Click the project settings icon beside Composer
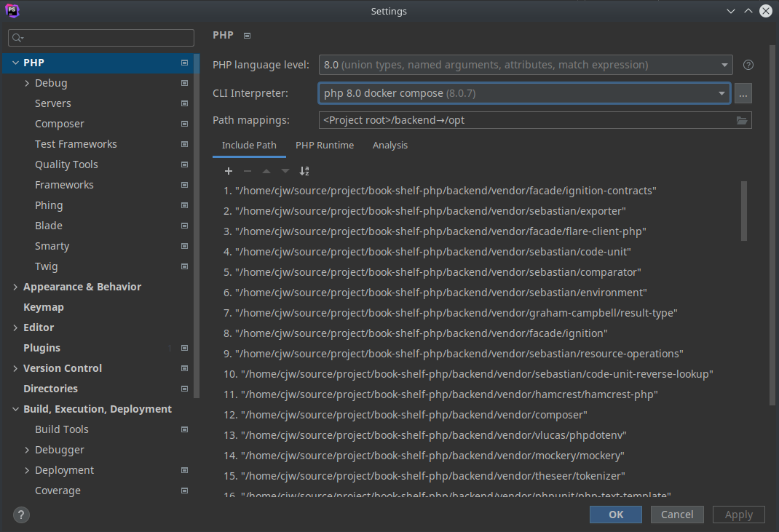The image size is (779, 532). [184, 124]
